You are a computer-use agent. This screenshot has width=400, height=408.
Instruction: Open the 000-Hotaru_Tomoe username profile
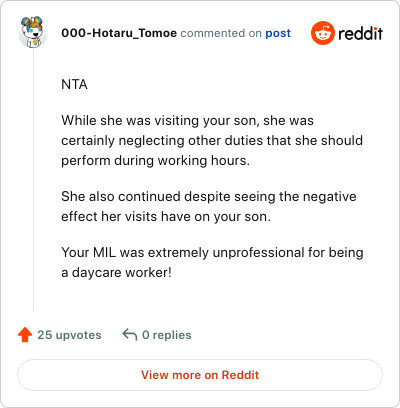(119, 33)
